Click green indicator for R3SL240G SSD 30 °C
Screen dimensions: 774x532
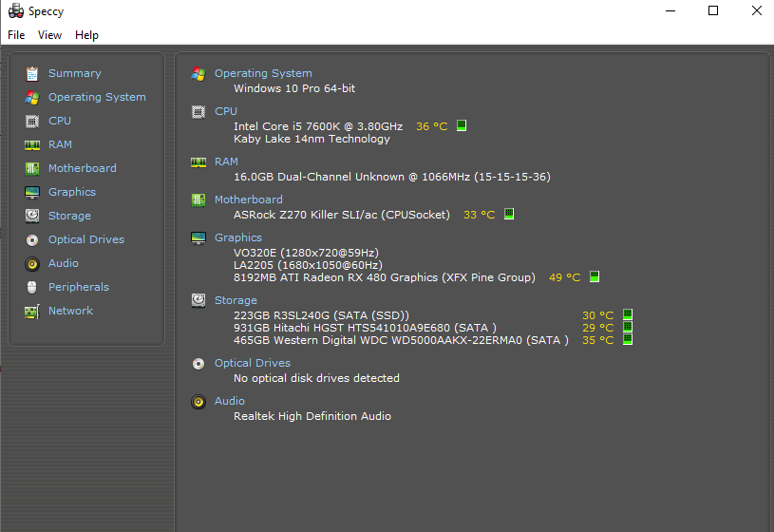(628, 314)
